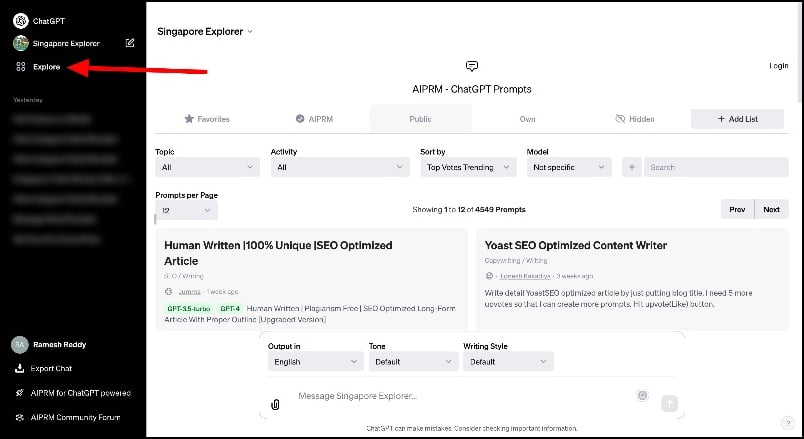Open the Topic dropdown
Image resolution: width=804 pixels, height=439 pixels.
[x=207, y=167]
